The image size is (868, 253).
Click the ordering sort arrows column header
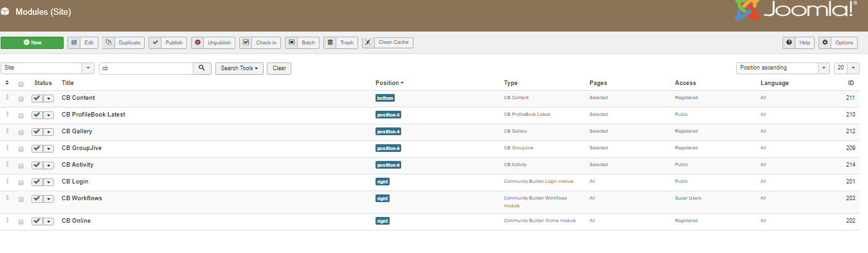(x=7, y=83)
